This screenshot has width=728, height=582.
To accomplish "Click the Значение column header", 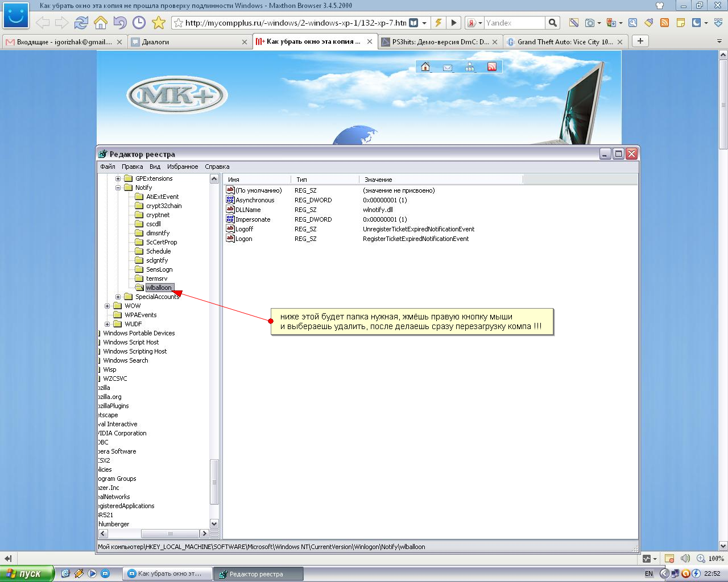I will 441,180.
